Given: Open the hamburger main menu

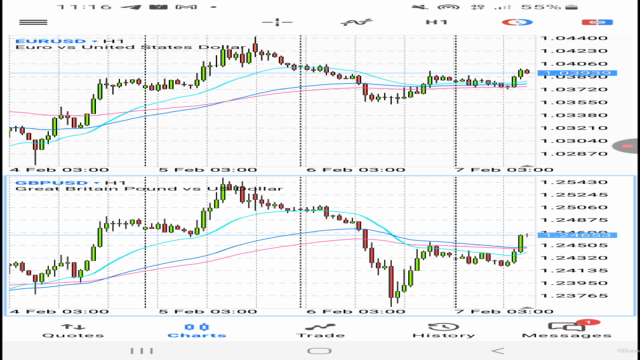Looking at the screenshot, I should 33,22.
